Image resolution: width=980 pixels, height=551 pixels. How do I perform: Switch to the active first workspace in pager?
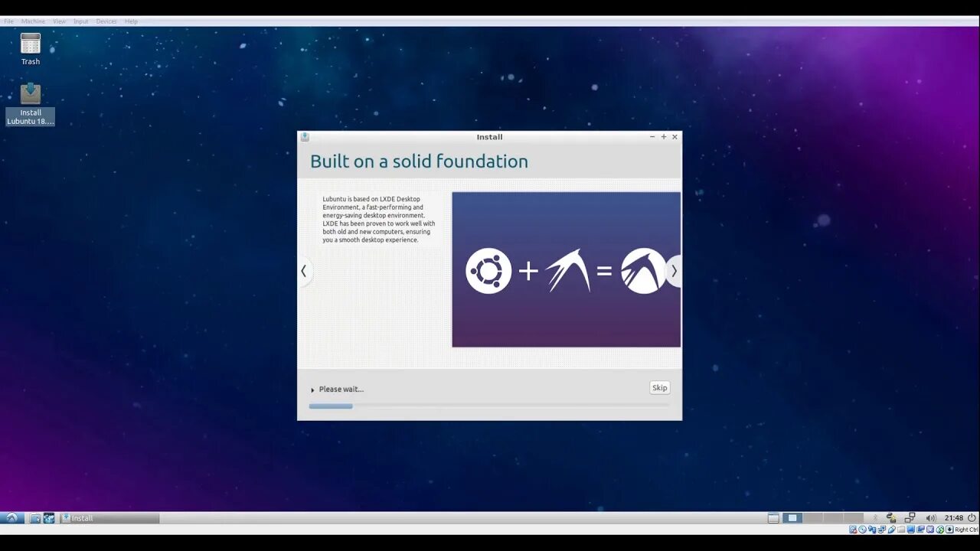tap(792, 518)
